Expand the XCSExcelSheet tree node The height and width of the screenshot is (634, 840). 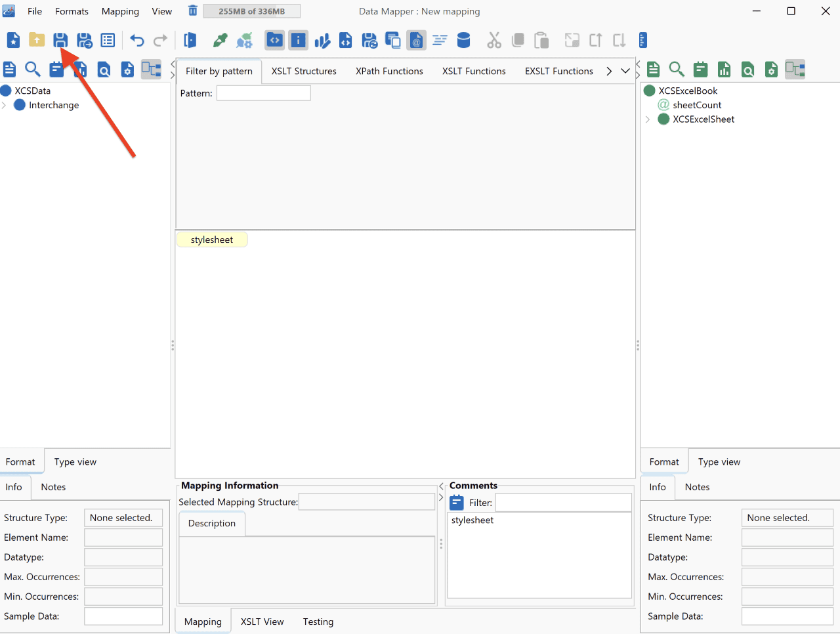[648, 119]
